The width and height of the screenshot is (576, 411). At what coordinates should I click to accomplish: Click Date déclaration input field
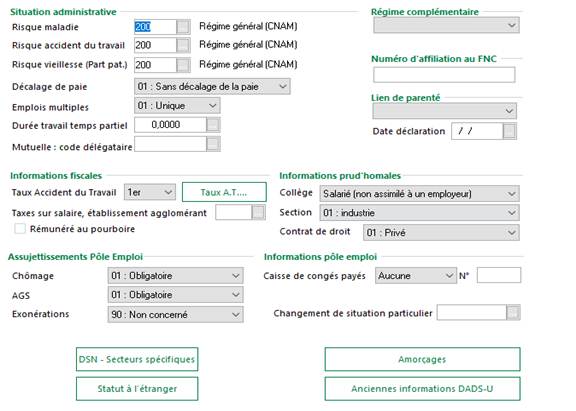pyautogui.click(x=477, y=131)
